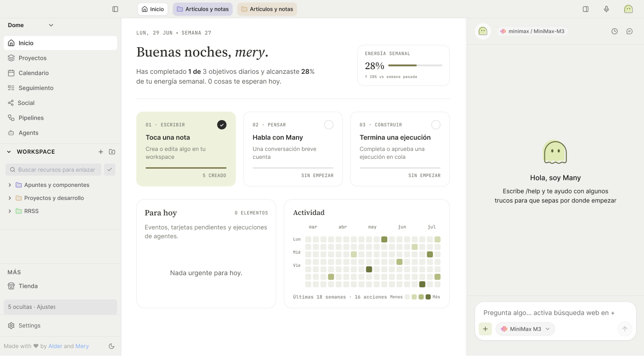Click the plus attachment button in the chat input
Screen dimensions: 644x356
coord(485,329)
